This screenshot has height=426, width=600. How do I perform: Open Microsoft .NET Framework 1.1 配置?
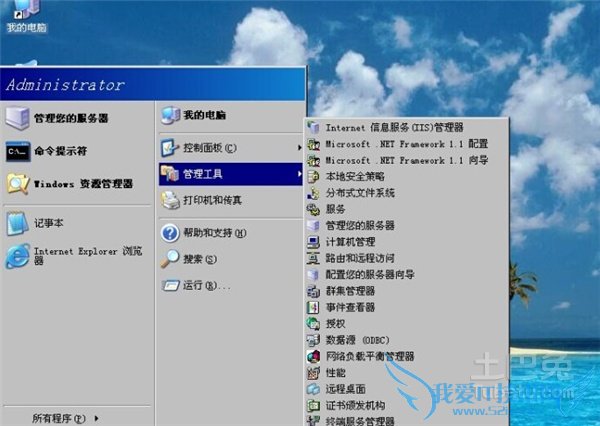(407, 144)
